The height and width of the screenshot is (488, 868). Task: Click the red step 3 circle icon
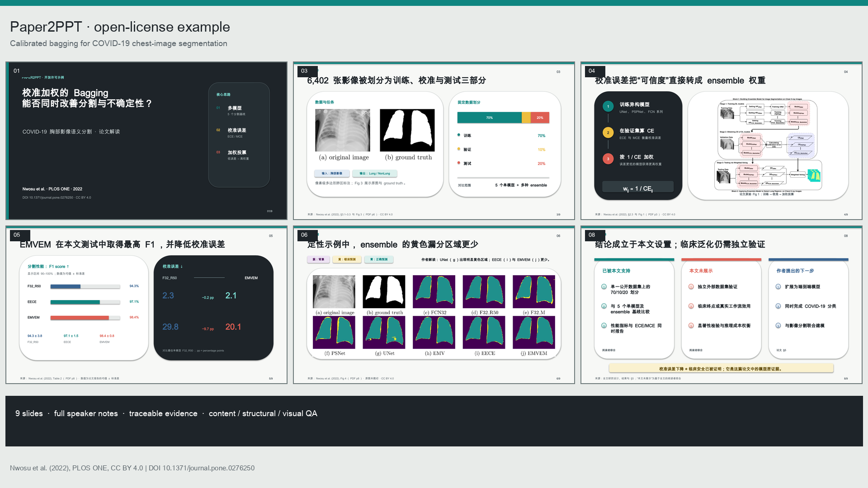click(x=608, y=159)
